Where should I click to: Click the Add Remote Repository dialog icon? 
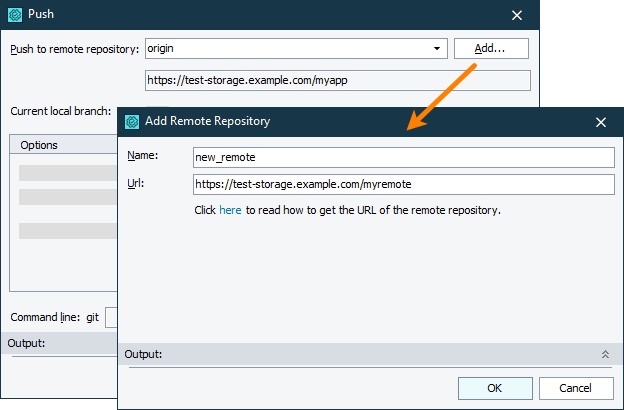[x=131, y=121]
